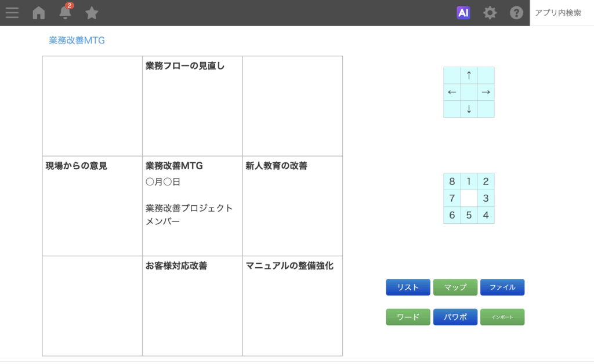The image size is (594, 364).
Task: Open the hamburger menu icon
Action: click(x=12, y=13)
